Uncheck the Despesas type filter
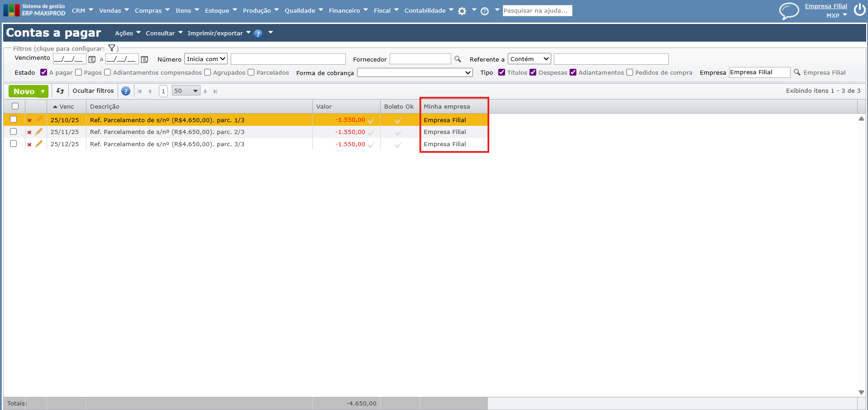Image resolution: width=868 pixels, height=410 pixels. pyautogui.click(x=533, y=72)
